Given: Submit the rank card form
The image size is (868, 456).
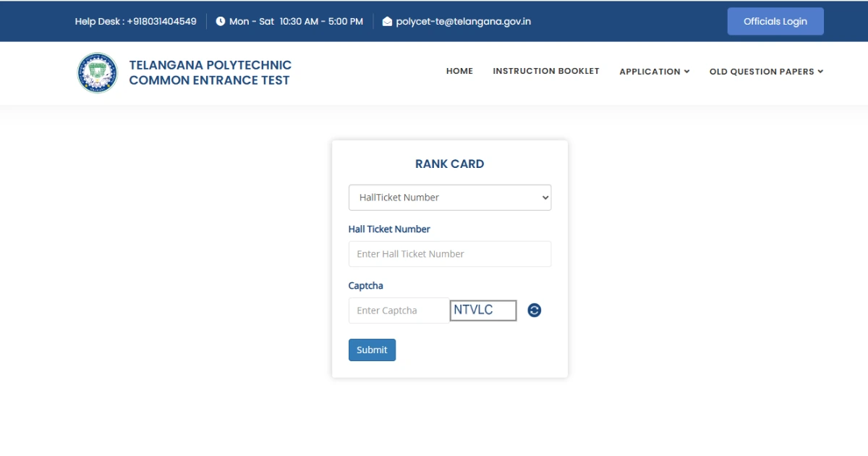Looking at the screenshot, I should 372,350.
